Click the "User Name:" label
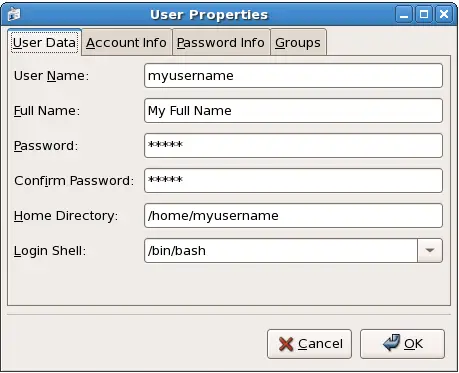This screenshot has height=373, width=459. click(x=52, y=76)
